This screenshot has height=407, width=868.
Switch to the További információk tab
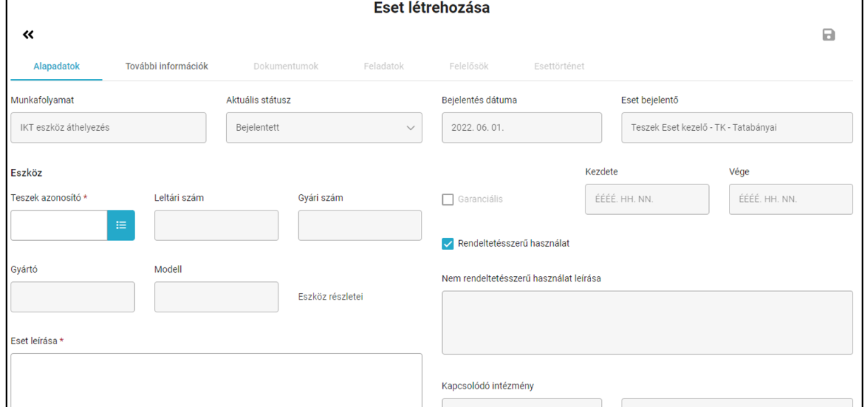pyautogui.click(x=167, y=66)
